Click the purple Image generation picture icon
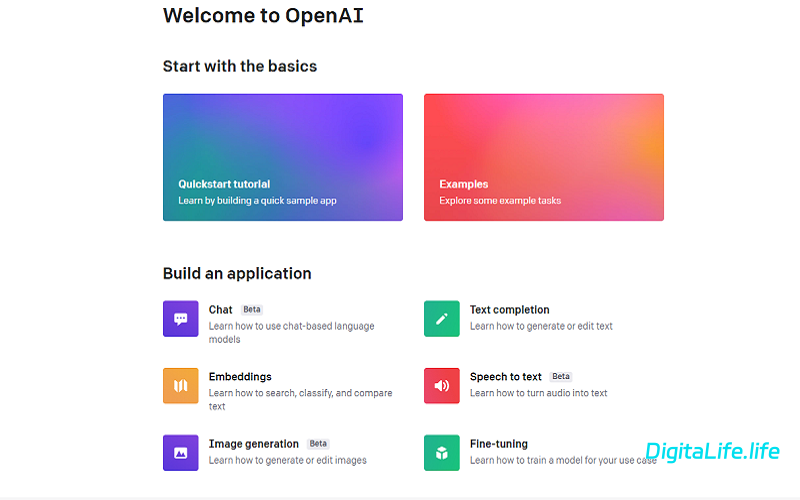The image size is (800, 500). 180,452
